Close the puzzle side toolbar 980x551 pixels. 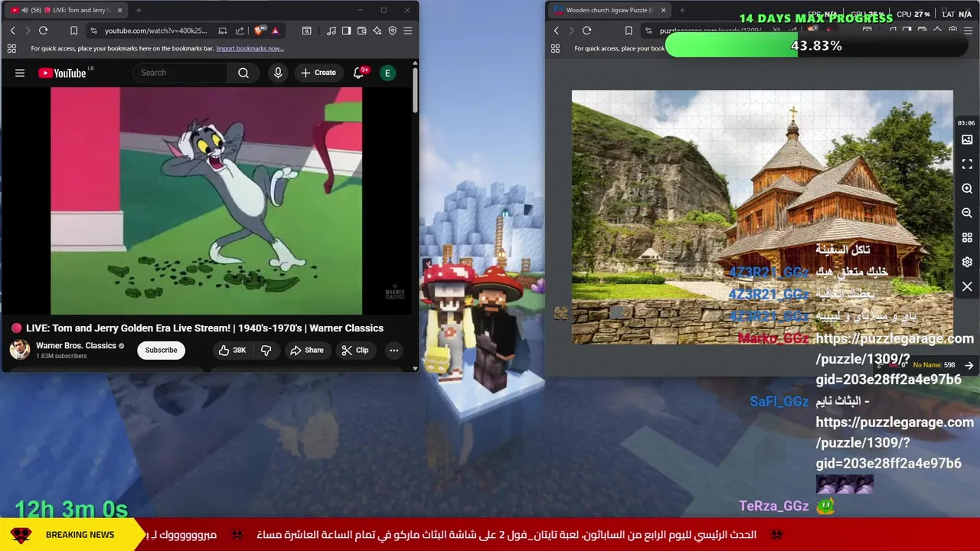967,287
